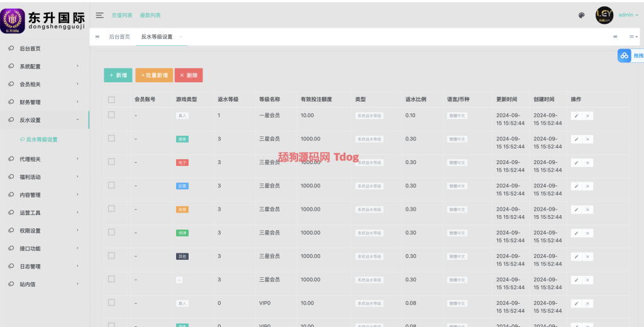
Task: Click the scroll tabs right icon
Action: (615, 36)
